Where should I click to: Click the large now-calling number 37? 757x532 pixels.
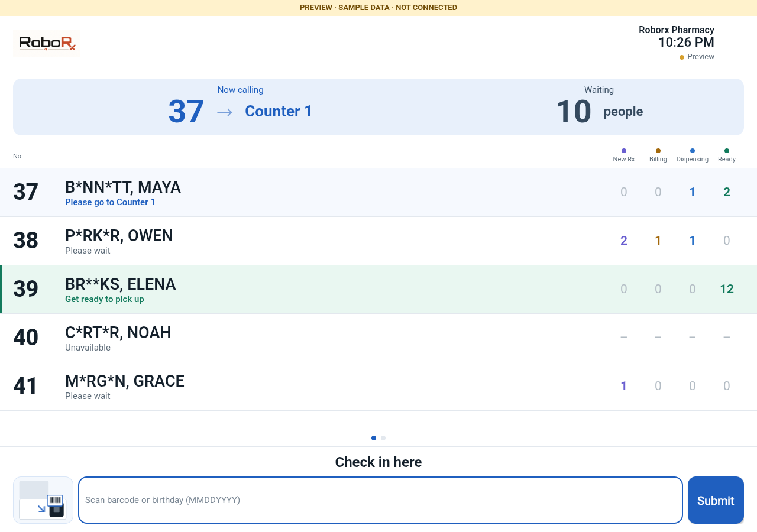[x=186, y=111]
